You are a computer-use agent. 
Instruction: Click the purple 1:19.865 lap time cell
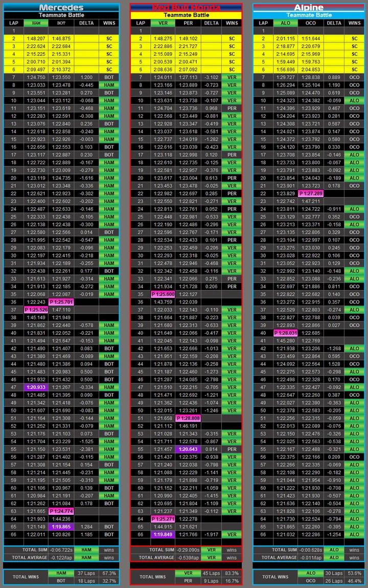tap(61, 527)
